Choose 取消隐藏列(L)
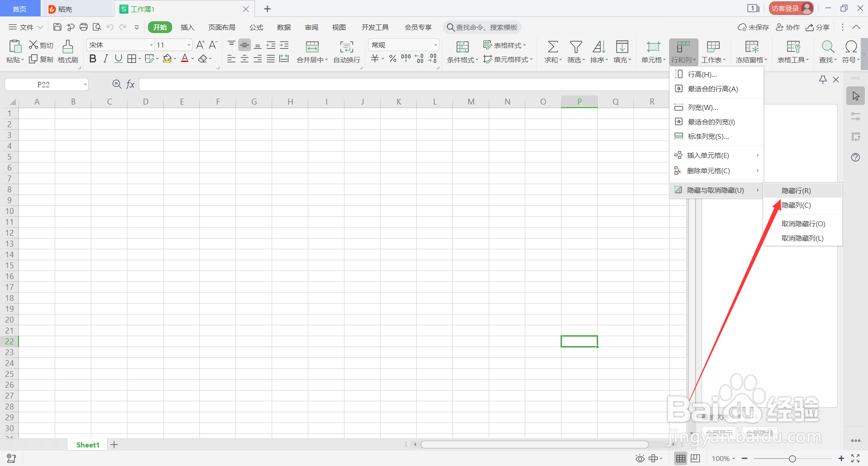The width and height of the screenshot is (868, 466). pyautogui.click(x=802, y=238)
